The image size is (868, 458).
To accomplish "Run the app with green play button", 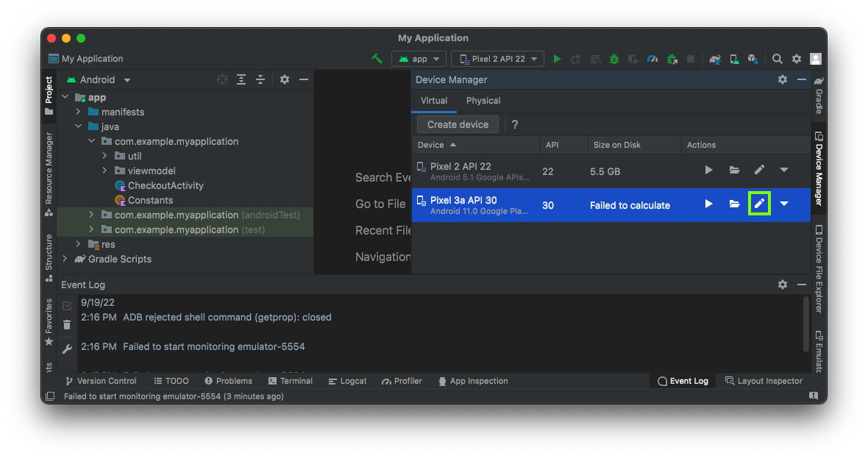I will click(x=557, y=59).
